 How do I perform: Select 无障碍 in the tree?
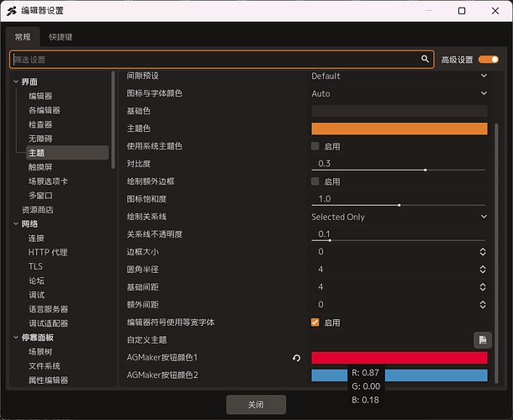[x=40, y=139]
